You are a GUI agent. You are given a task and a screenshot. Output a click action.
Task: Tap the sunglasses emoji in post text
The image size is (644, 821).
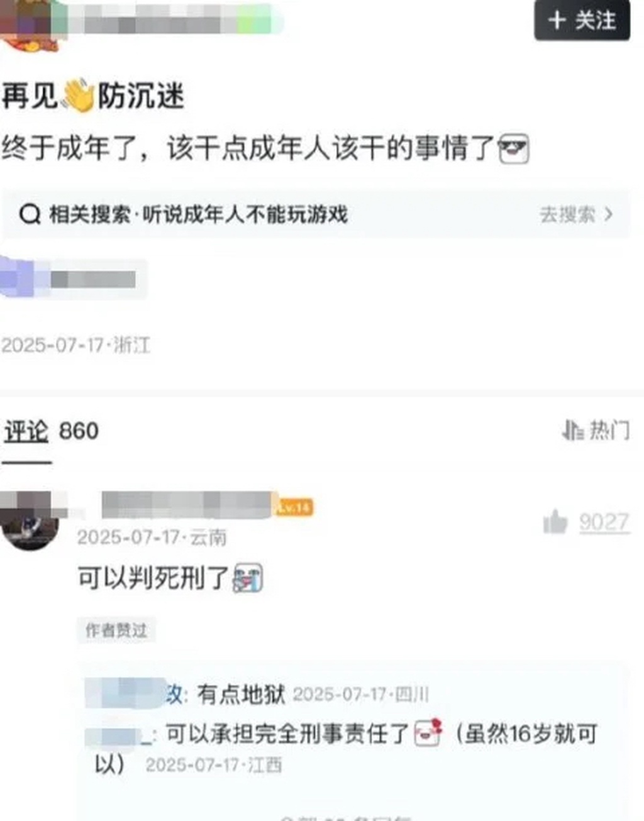[514, 150]
